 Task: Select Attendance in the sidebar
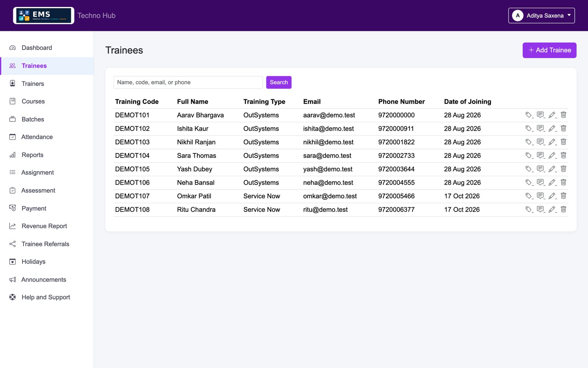pos(47,137)
